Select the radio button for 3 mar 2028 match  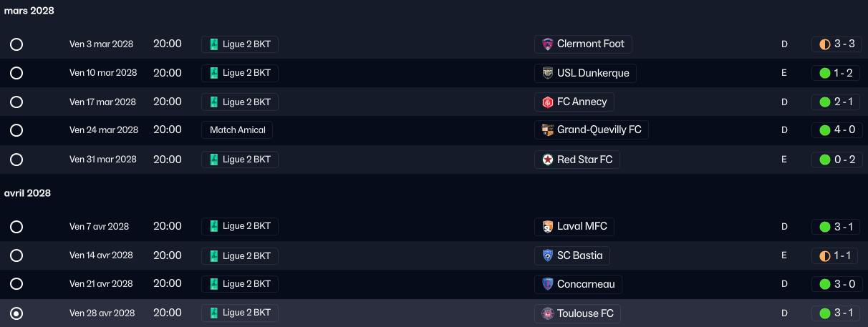click(x=16, y=44)
